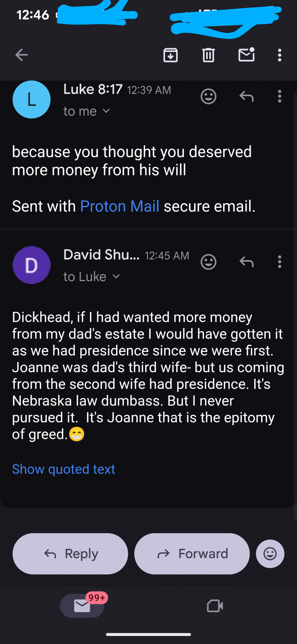React with emoji to David's message
Image resolution: width=297 pixels, height=644 pixels.
(208, 262)
